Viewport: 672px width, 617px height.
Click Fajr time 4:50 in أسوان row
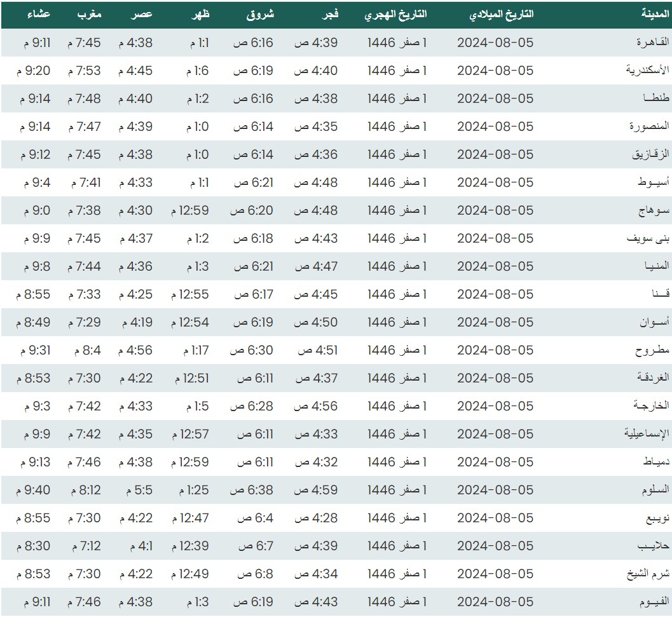(316, 322)
